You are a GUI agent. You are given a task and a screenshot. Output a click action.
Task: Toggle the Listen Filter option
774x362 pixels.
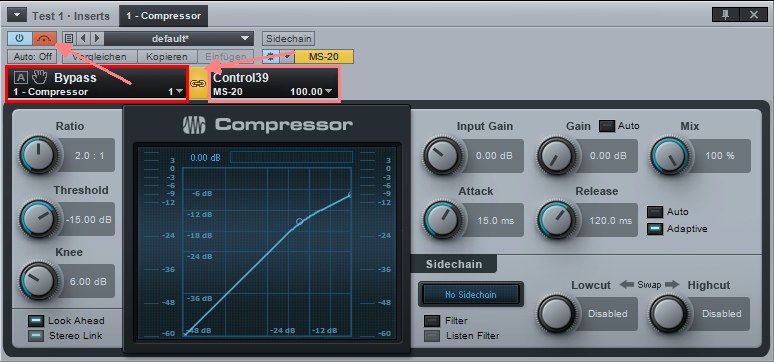tap(432, 336)
